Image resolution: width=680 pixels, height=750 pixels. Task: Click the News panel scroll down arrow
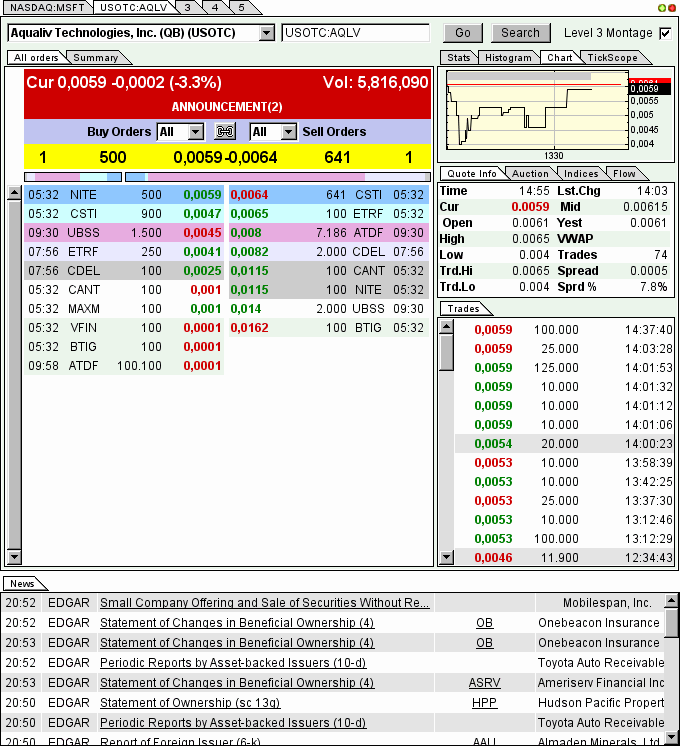[672, 737]
